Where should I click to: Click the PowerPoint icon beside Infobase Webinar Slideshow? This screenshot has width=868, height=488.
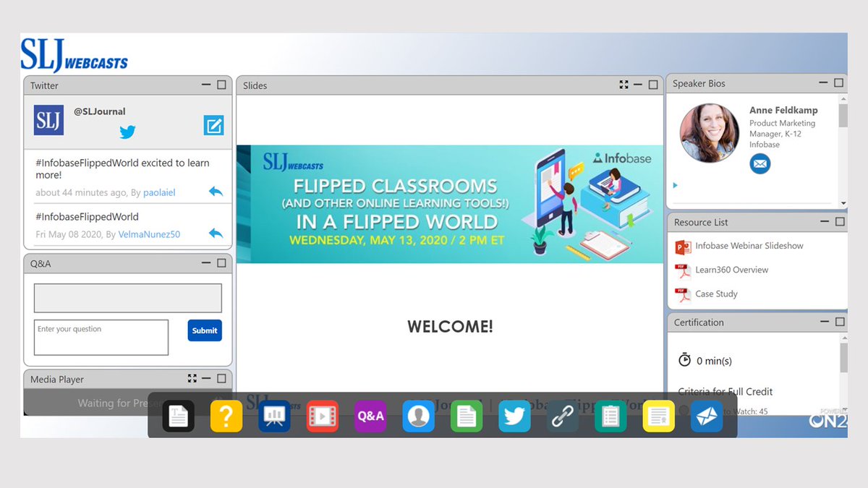(683, 247)
